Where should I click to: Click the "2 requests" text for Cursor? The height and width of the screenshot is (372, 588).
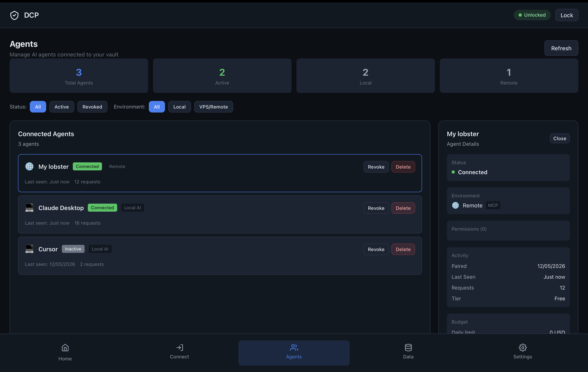92,264
